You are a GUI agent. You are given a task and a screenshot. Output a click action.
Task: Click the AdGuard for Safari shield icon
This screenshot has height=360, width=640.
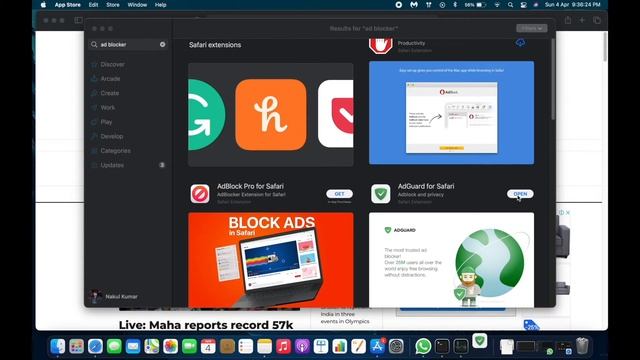tap(380, 193)
